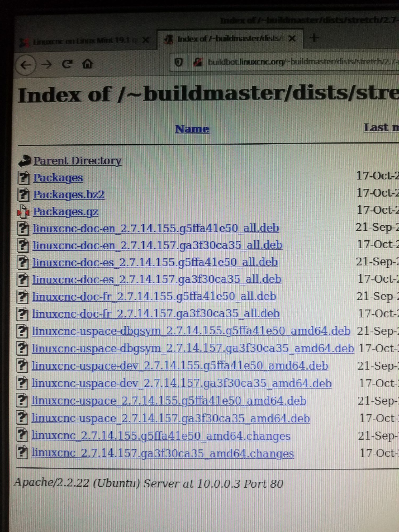Click the insecure connection padlock icon

[x=197, y=62]
